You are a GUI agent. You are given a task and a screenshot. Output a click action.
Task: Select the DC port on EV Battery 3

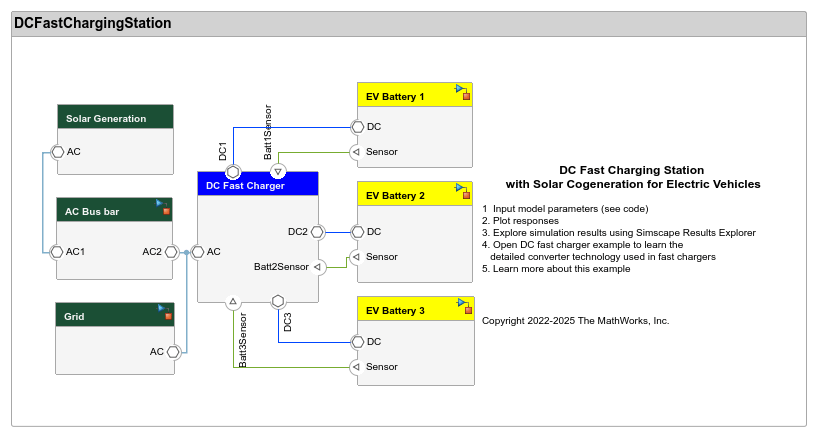coord(357,342)
